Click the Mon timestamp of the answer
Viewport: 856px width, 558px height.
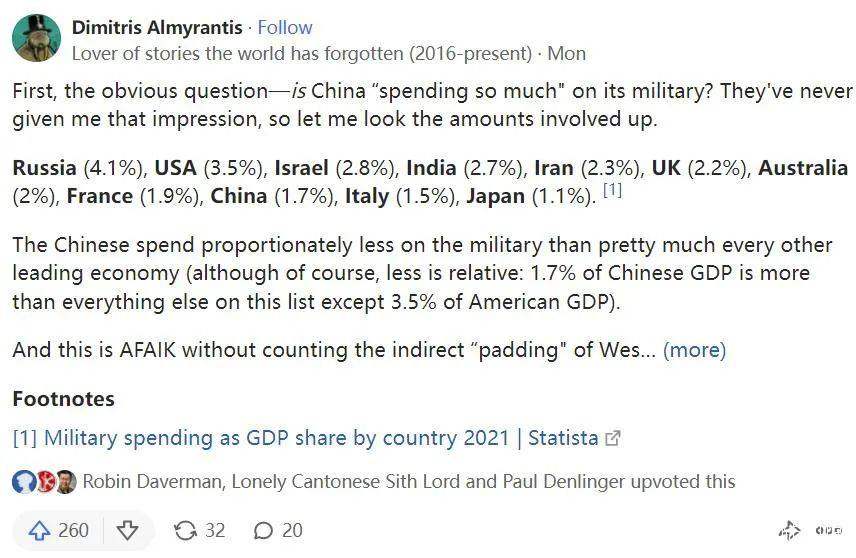(x=568, y=53)
